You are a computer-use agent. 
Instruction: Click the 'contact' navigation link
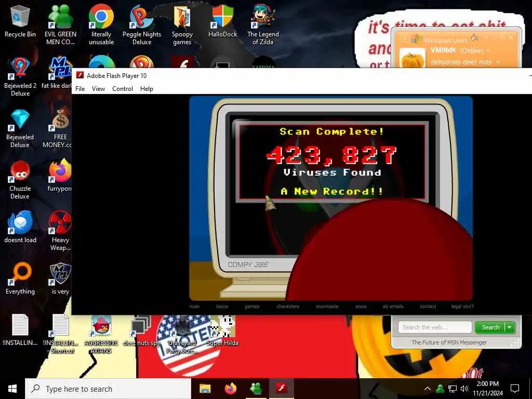click(x=428, y=307)
